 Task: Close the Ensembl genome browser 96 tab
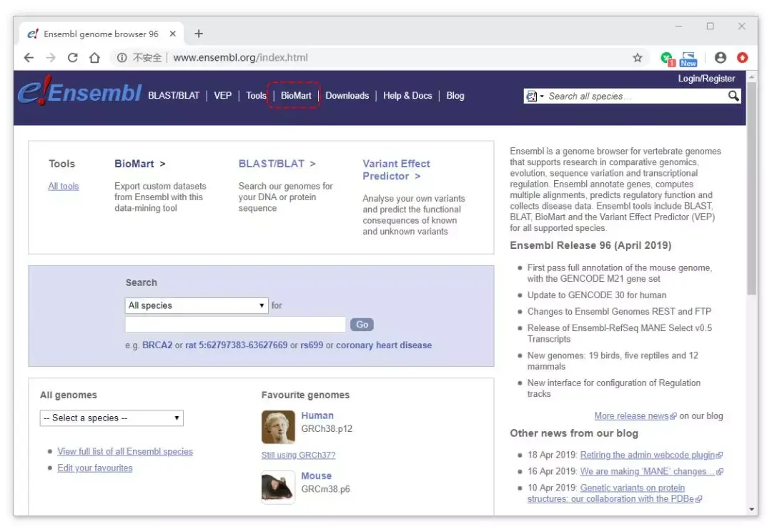[x=173, y=34]
